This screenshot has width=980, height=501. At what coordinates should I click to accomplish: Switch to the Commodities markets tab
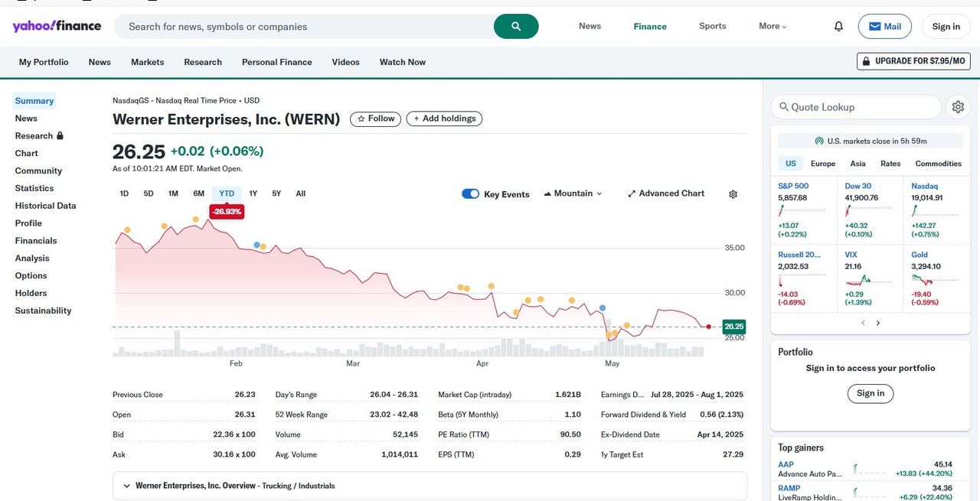click(x=939, y=164)
